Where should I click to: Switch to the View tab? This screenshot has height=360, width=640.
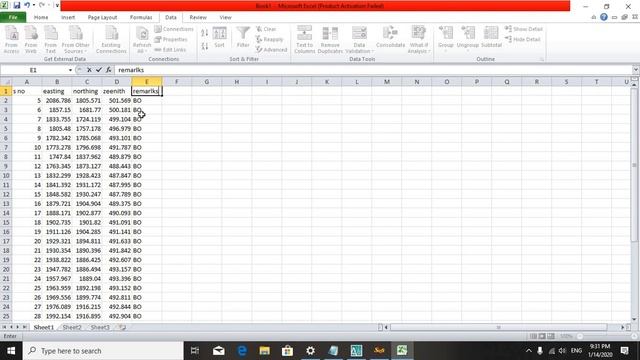pos(225,17)
